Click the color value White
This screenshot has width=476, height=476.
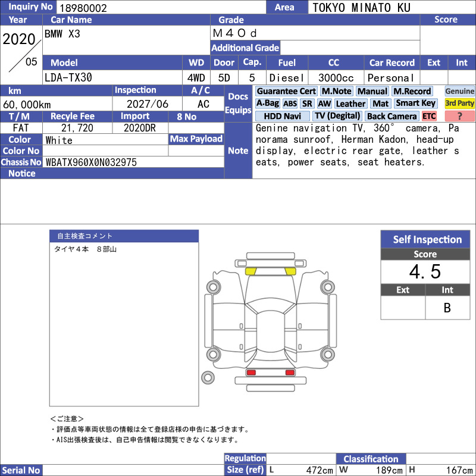[59, 140]
